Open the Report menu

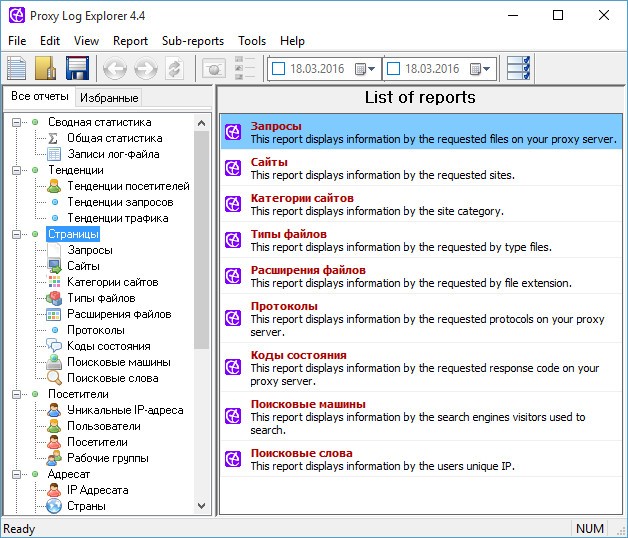click(x=130, y=41)
